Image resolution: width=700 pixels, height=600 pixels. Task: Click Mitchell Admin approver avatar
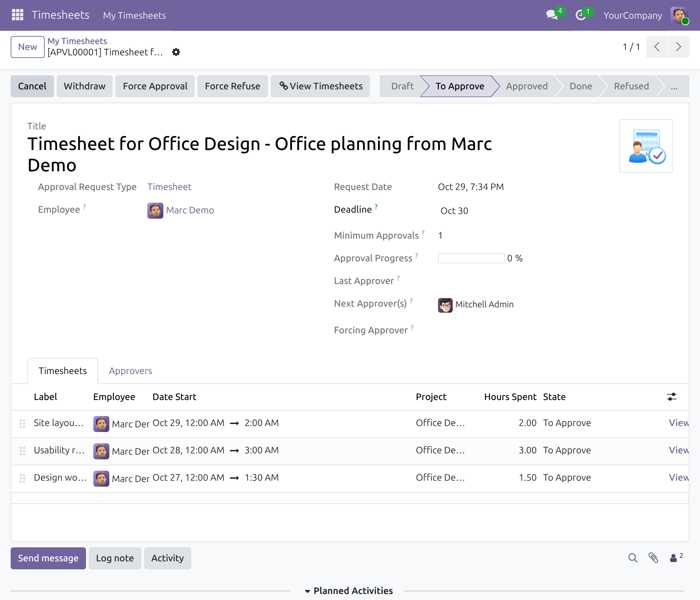point(445,305)
